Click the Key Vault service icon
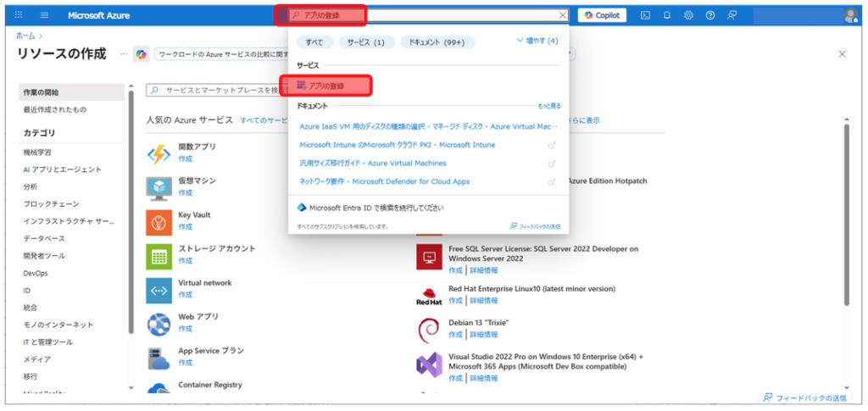This screenshot has width=868, height=411. point(159,221)
